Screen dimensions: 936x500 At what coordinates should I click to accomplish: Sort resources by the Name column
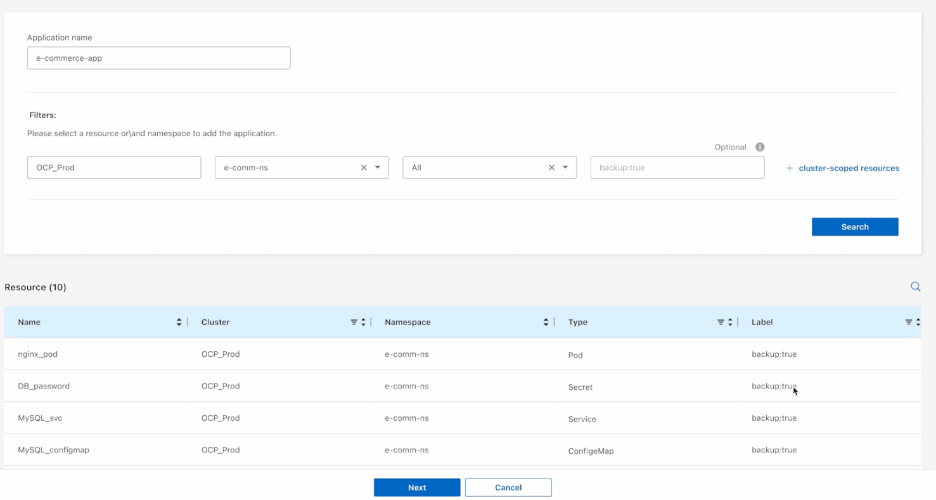click(x=180, y=322)
